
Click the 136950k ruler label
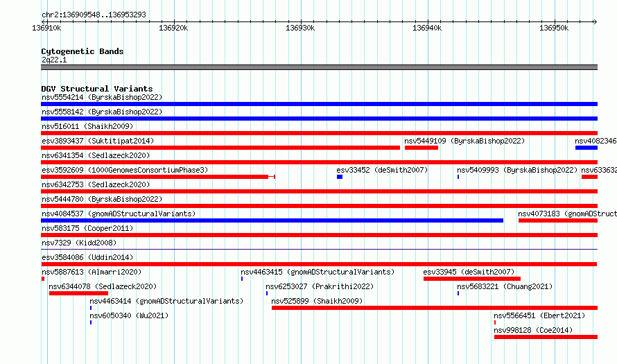pos(554,28)
